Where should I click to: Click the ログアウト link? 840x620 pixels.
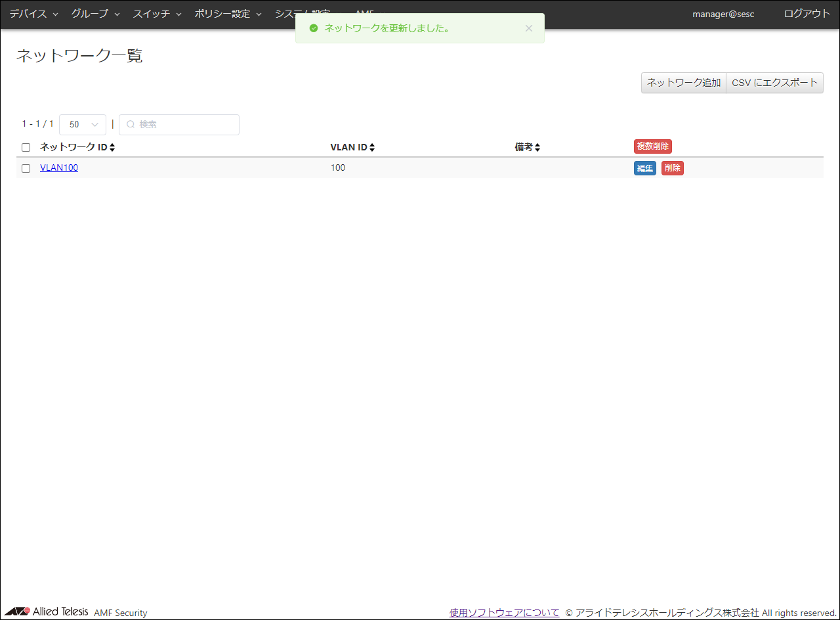click(x=807, y=14)
